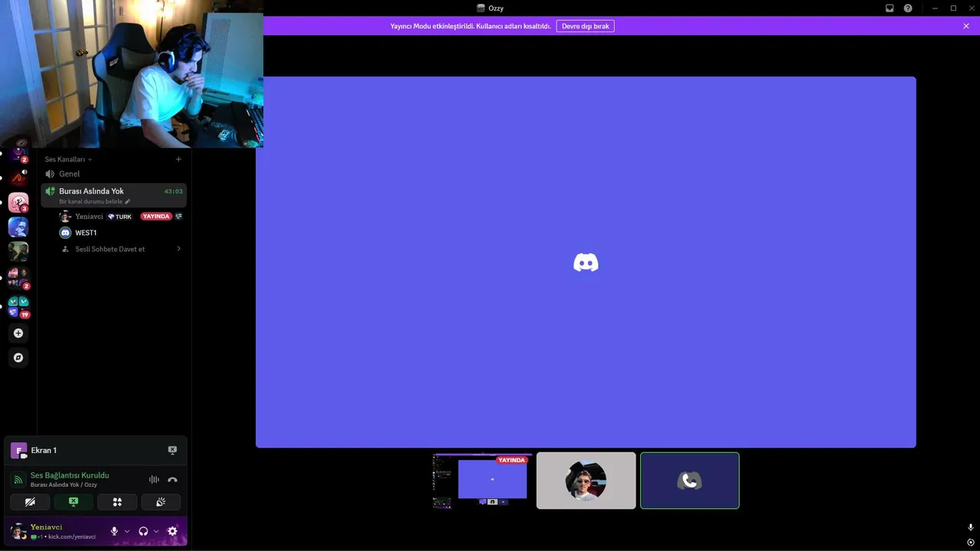Open the red logo server with speaker indicator

18,178
